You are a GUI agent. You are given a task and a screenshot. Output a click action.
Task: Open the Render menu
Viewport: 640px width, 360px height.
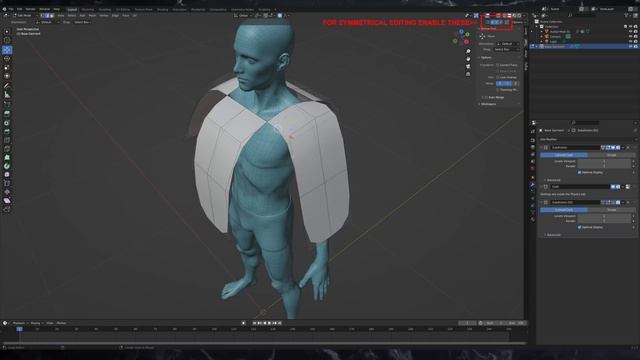tap(31, 9)
